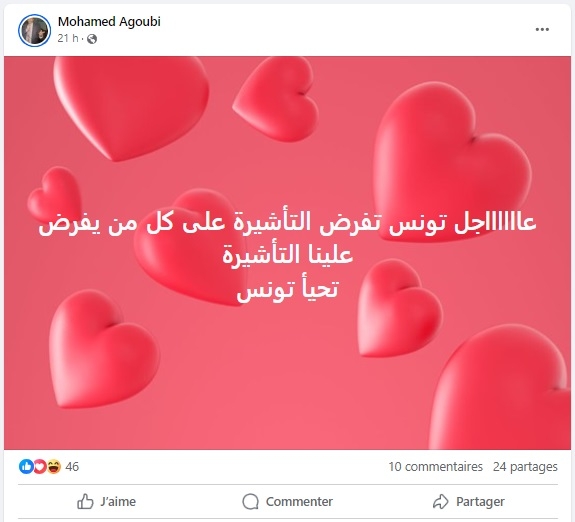Show the 24 partages list

(x=525, y=467)
